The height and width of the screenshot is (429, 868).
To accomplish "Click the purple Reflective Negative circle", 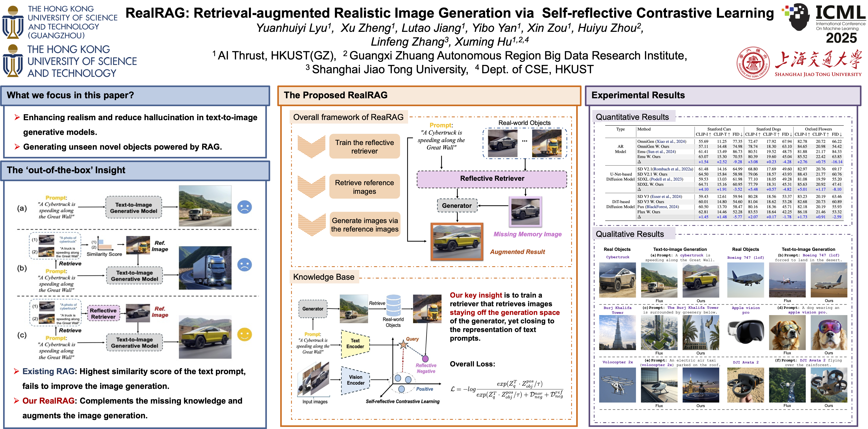I will click(x=425, y=359).
